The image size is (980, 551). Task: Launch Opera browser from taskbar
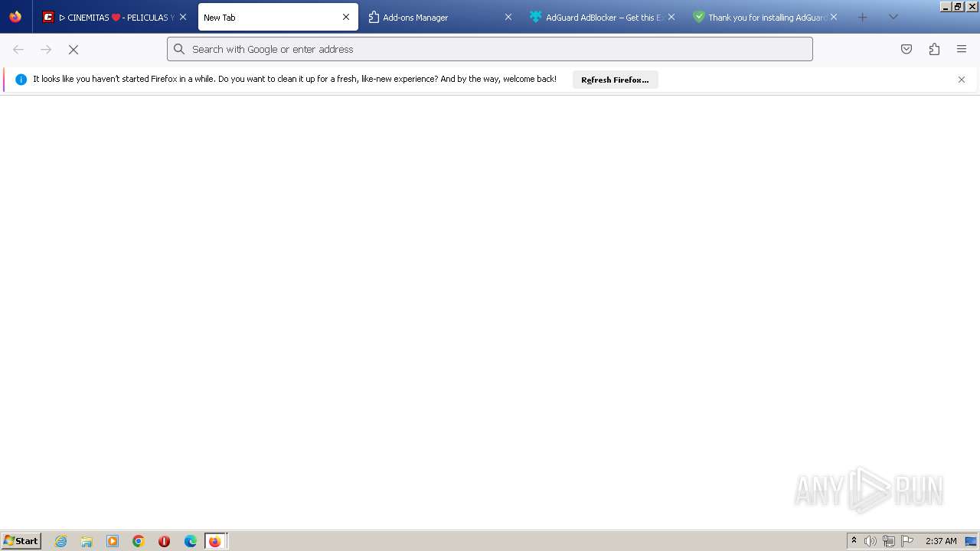(164, 541)
